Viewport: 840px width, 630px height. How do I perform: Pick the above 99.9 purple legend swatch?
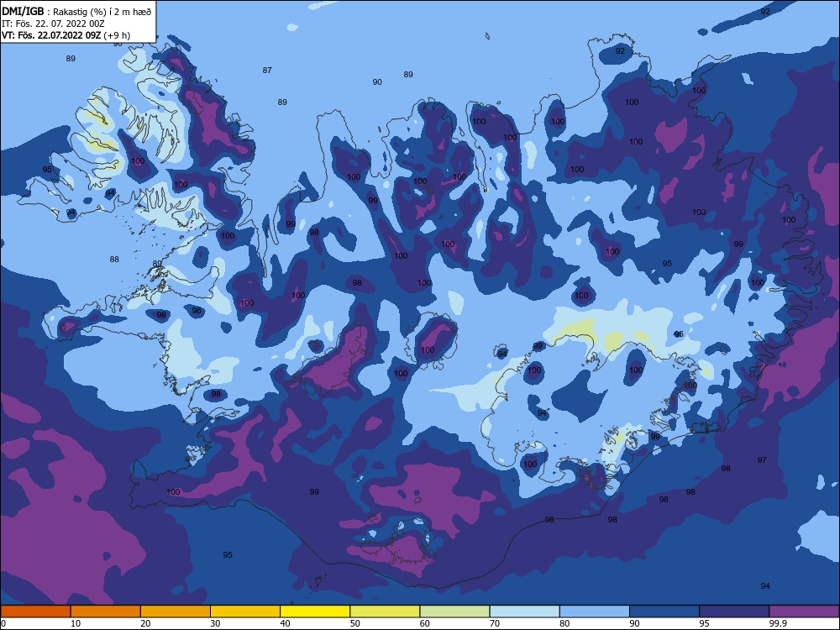[805, 612]
